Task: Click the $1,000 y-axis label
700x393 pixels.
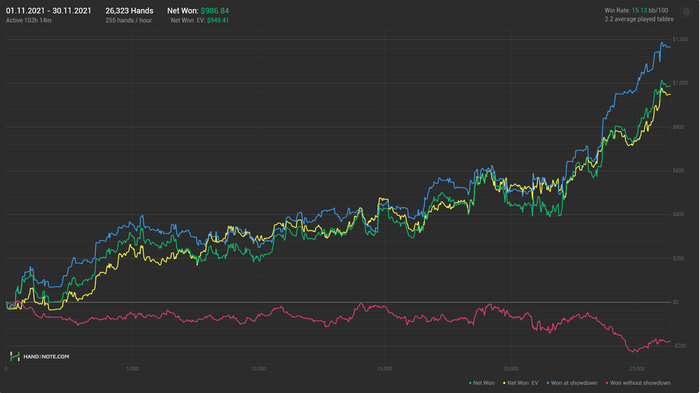Action: [680, 83]
